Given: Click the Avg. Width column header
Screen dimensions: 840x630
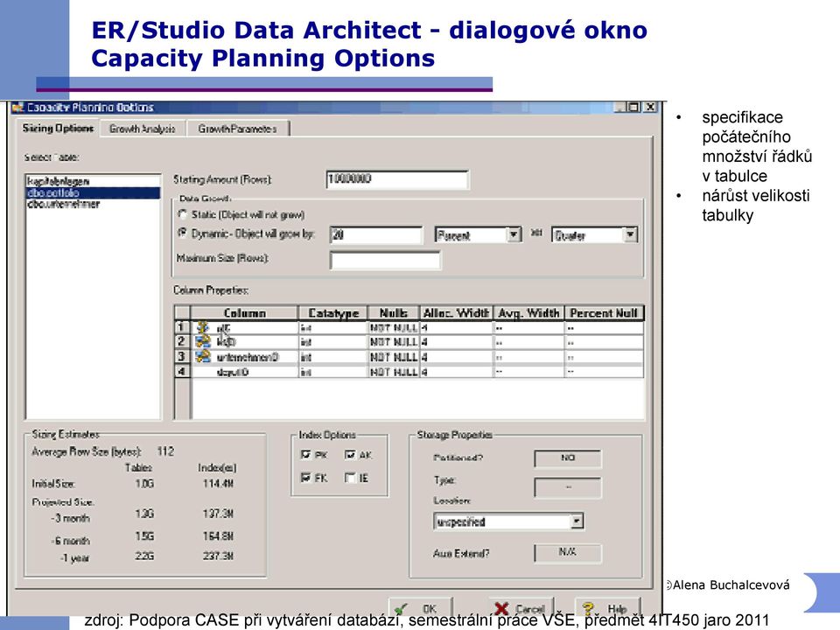Looking at the screenshot, I should pyautogui.click(x=528, y=313).
